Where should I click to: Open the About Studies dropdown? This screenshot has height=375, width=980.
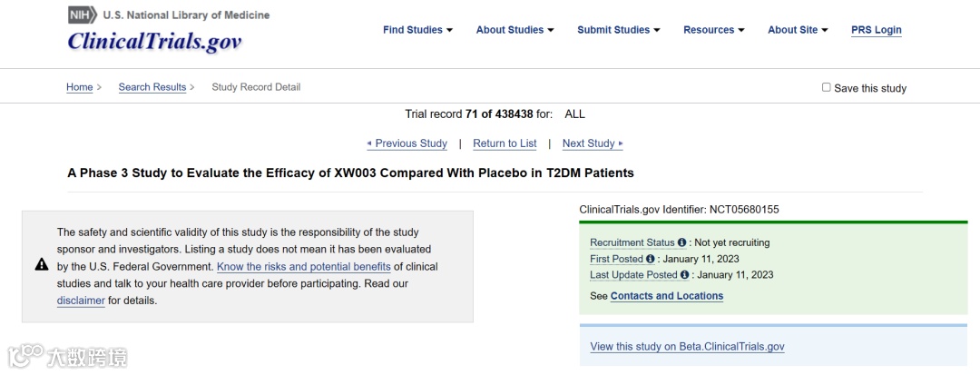[515, 30]
